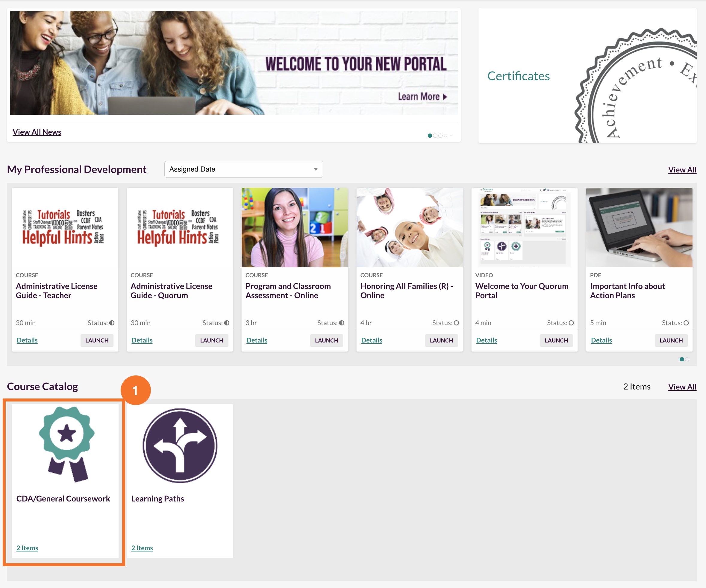This screenshot has width=706, height=588.
Task: Open the Assigned Date sort dropdown
Action: [243, 169]
